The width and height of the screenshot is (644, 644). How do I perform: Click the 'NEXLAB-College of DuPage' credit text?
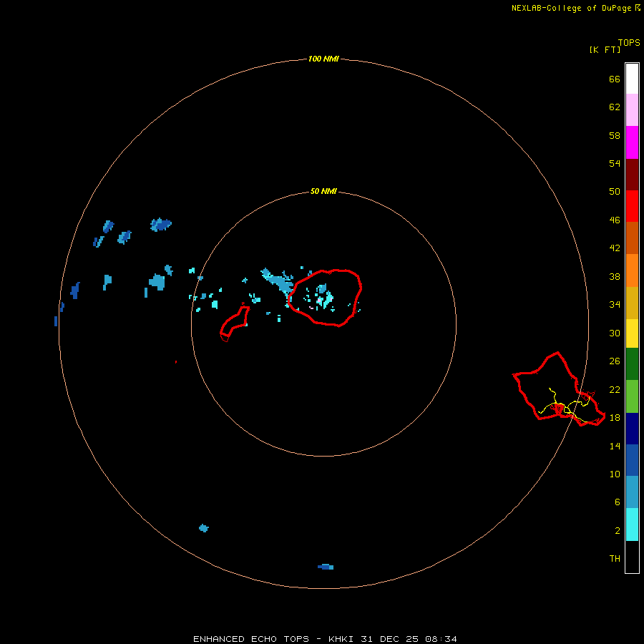571,8
